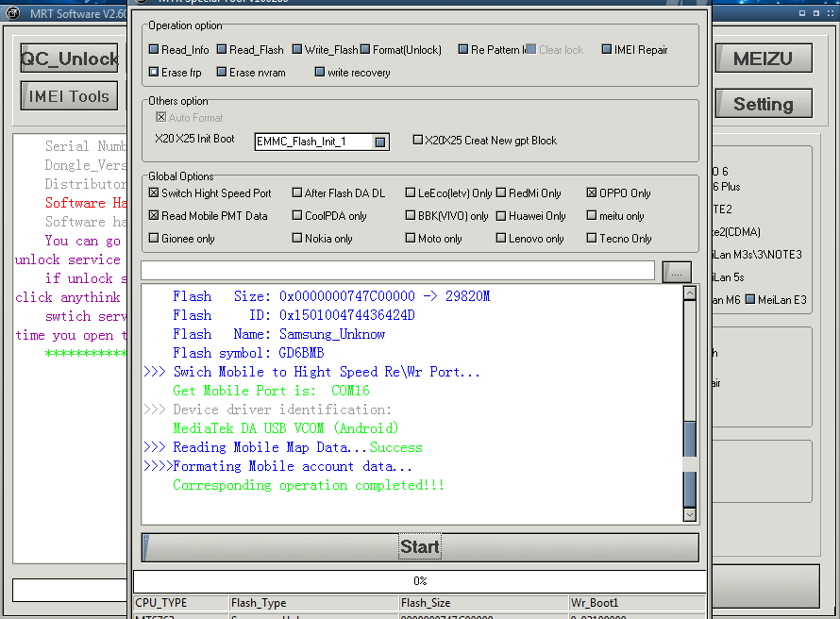The height and width of the screenshot is (619, 840).
Task: Click the 'Corresponding operation completed!!!' log line
Action: (x=309, y=485)
